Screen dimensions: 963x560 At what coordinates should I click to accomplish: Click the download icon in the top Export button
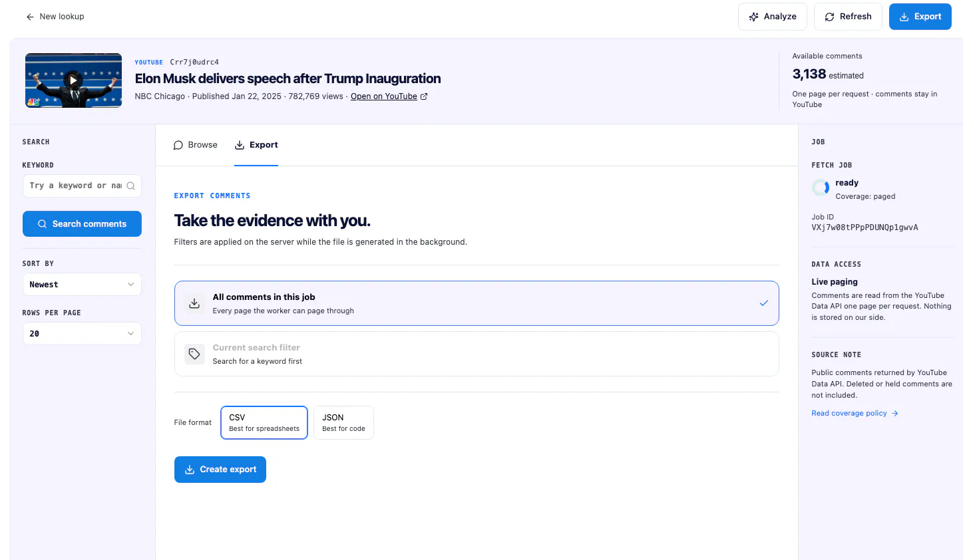(904, 17)
